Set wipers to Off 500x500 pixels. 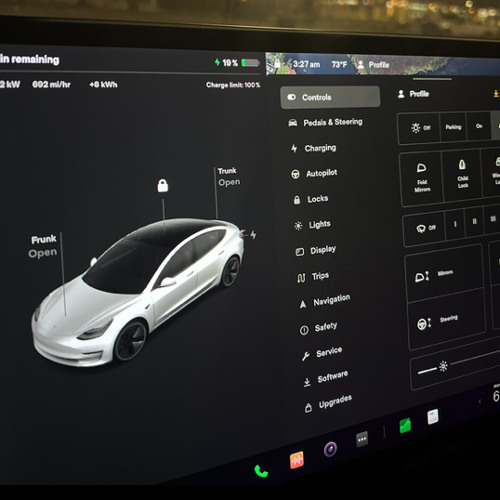425,228
